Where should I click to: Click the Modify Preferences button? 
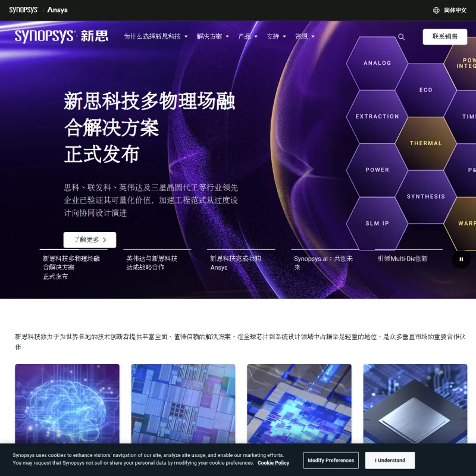point(331,460)
